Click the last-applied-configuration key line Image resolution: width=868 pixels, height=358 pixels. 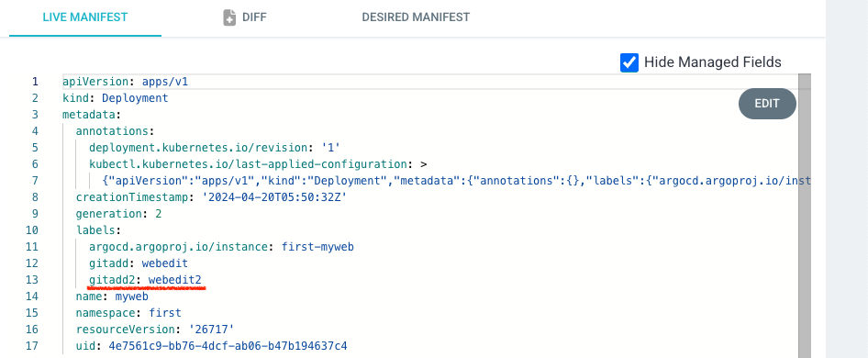pos(258,164)
